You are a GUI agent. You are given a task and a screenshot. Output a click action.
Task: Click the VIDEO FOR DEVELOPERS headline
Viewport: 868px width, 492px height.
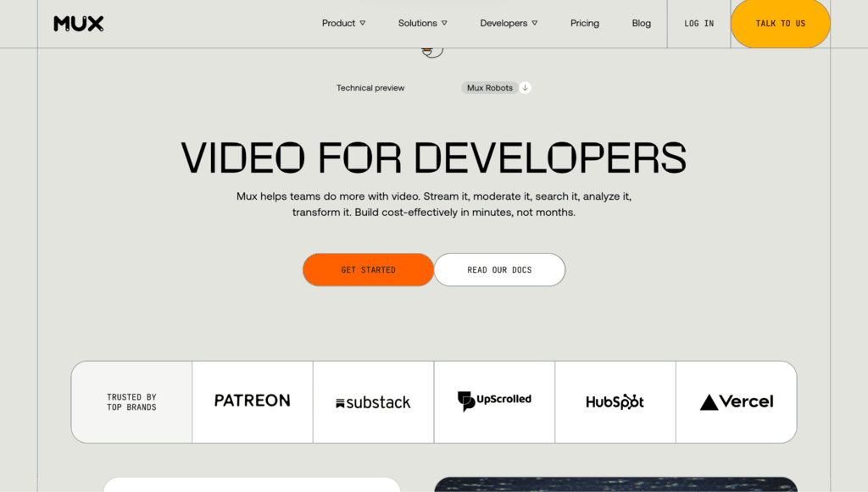[x=434, y=158]
